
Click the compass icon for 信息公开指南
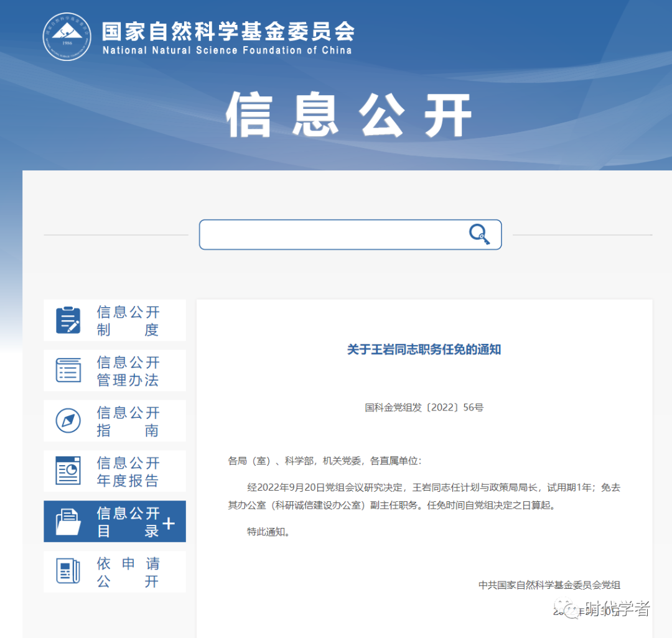pyautogui.click(x=68, y=420)
